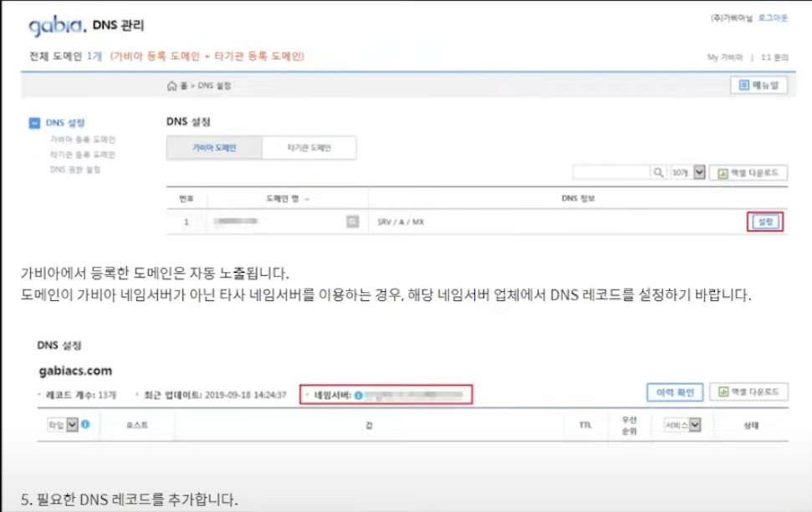Click the gabia logo
This screenshot has width=812, height=512.
[58, 25]
